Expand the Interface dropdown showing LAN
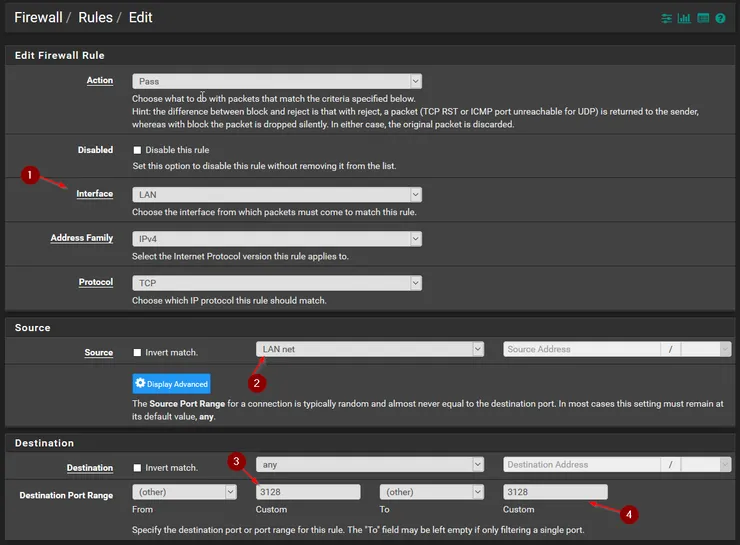 [277, 194]
